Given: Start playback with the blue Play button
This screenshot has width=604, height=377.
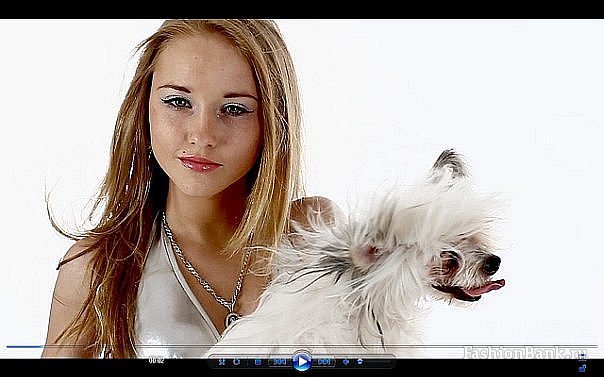Looking at the screenshot, I should coord(302,362).
